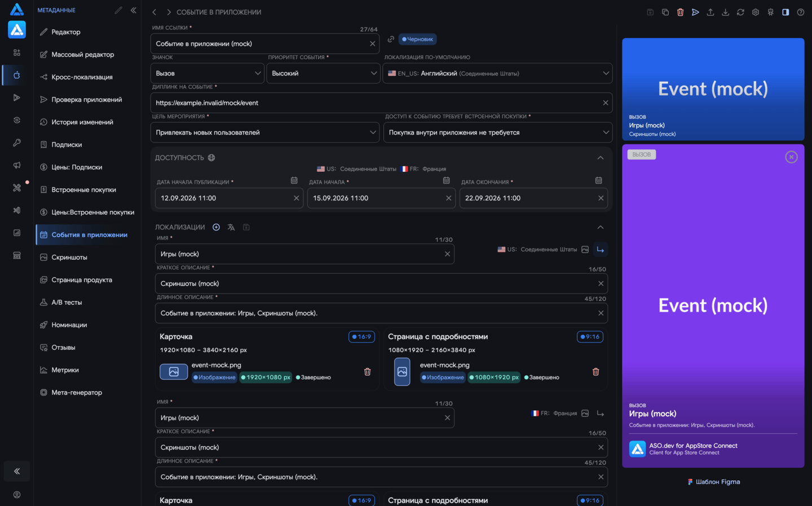Open the default localization dropdown EN_US
Image resolution: width=812 pixels, height=506 pixels.
pos(498,73)
